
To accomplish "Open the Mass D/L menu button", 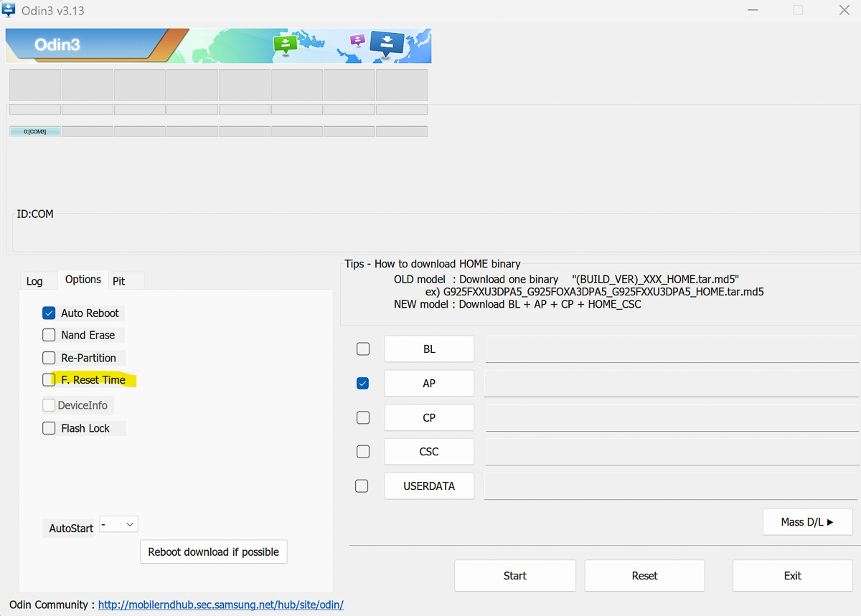I will (807, 522).
